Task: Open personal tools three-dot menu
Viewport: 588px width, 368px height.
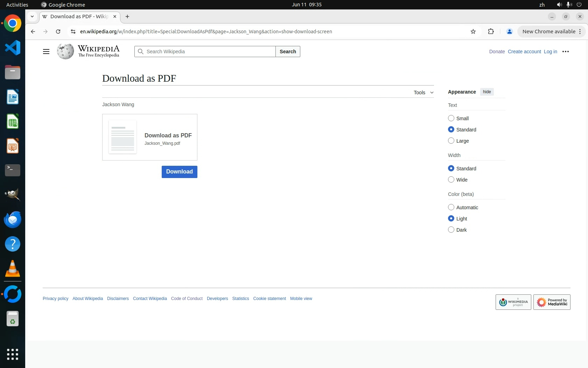Action: click(x=565, y=52)
